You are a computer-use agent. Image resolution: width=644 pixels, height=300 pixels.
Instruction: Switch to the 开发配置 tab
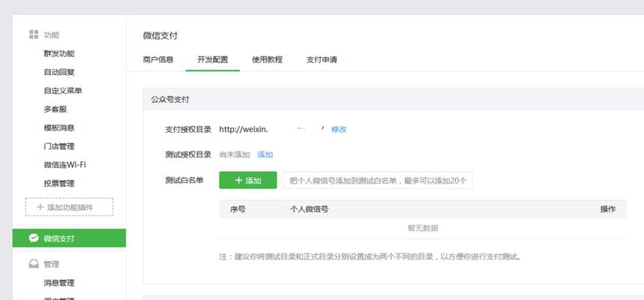coord(212,59)
